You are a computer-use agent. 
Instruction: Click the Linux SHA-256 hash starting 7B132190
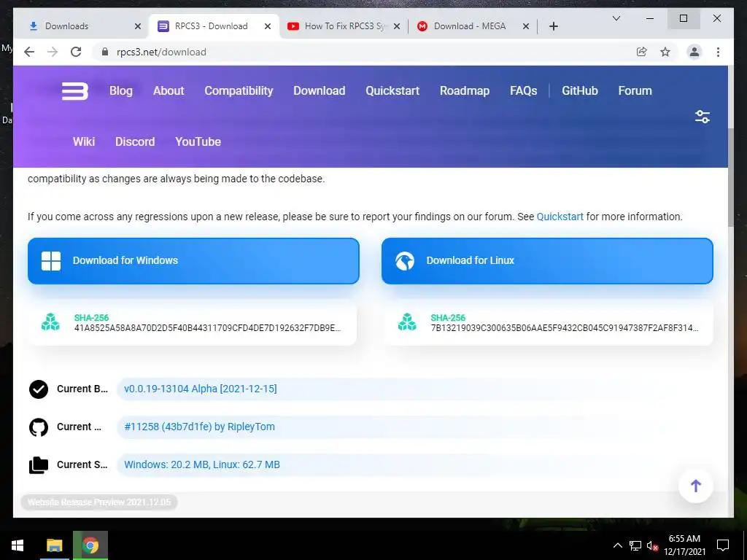pos(565,328)
